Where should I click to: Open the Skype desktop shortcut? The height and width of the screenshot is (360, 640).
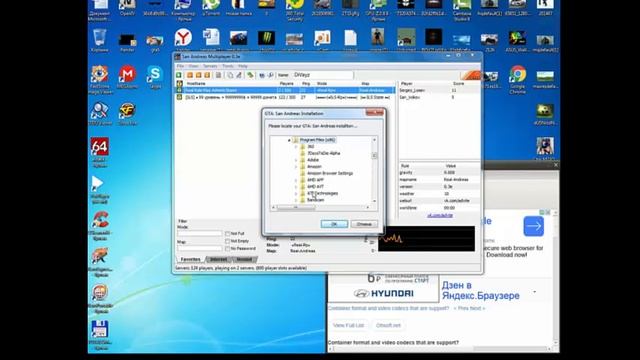(x=155, y=77)
